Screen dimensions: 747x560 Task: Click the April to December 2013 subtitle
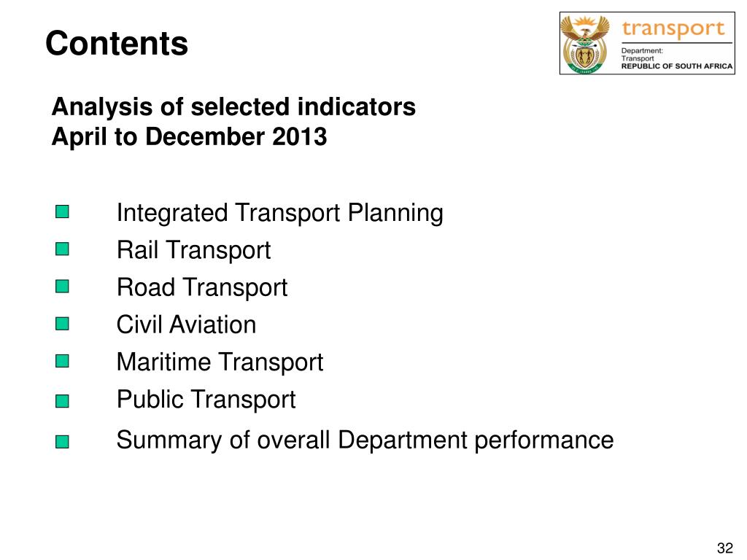(x=189, y=137)
